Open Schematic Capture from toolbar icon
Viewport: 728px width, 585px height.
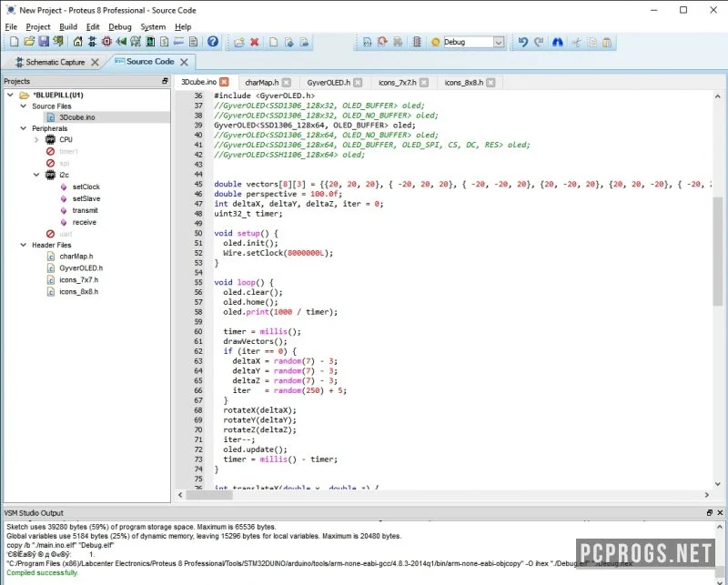pyautogui.click(x=93, y=42)
